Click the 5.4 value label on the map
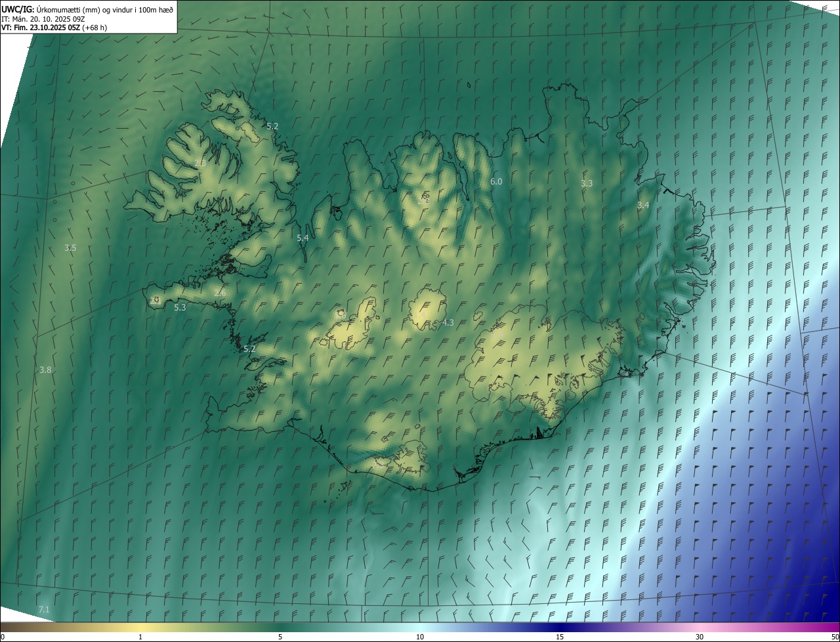This screenshot has width=840, height=642. click(x=303, y=238)
